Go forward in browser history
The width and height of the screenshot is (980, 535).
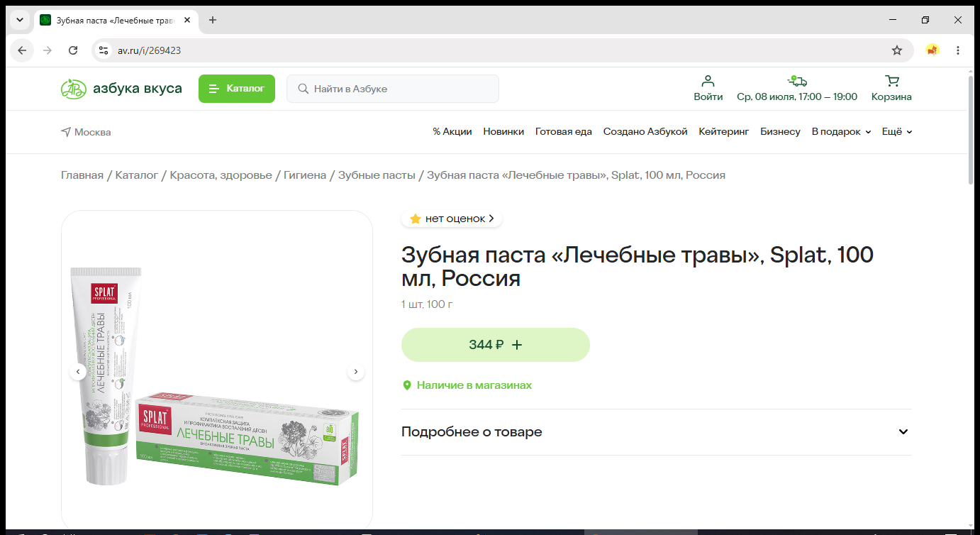click(x=48, y=50)
